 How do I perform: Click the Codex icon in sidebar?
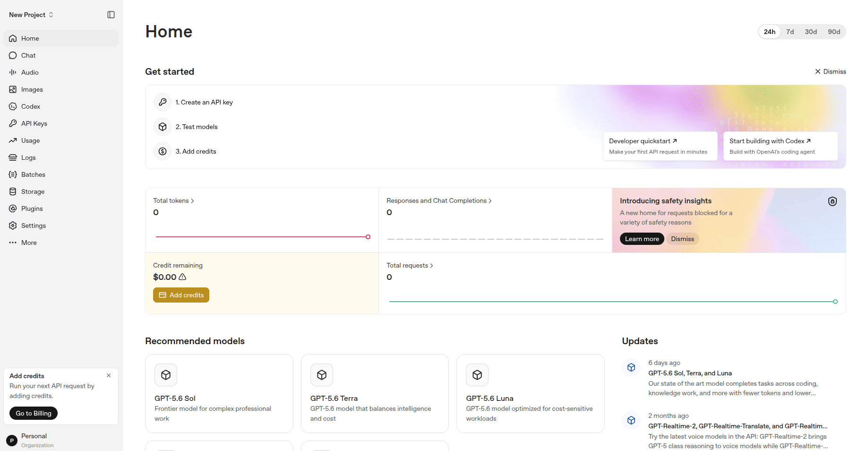click(13, 106)
